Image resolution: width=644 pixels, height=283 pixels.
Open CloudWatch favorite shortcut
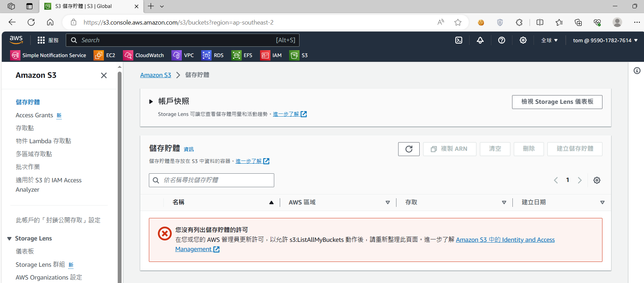(144, 55)
